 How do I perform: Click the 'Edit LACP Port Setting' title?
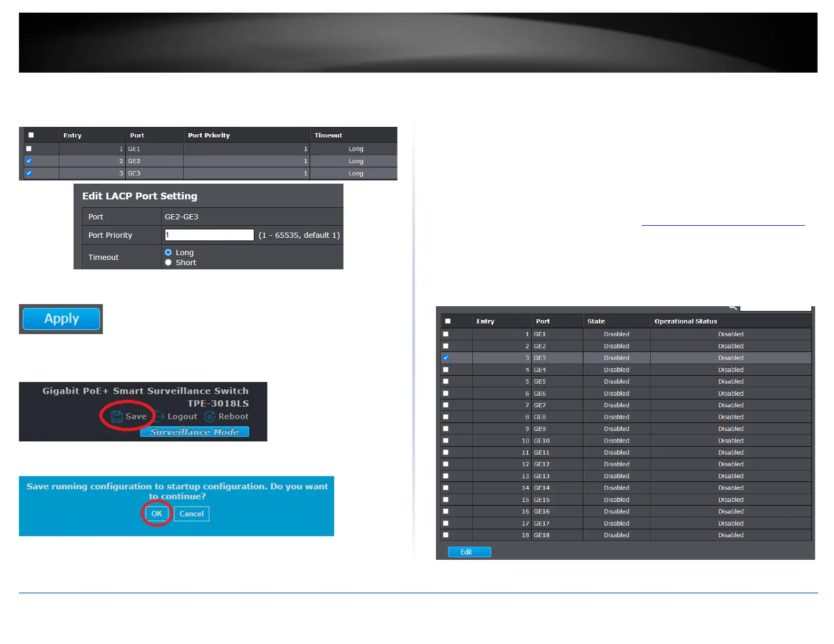point(140,196)
